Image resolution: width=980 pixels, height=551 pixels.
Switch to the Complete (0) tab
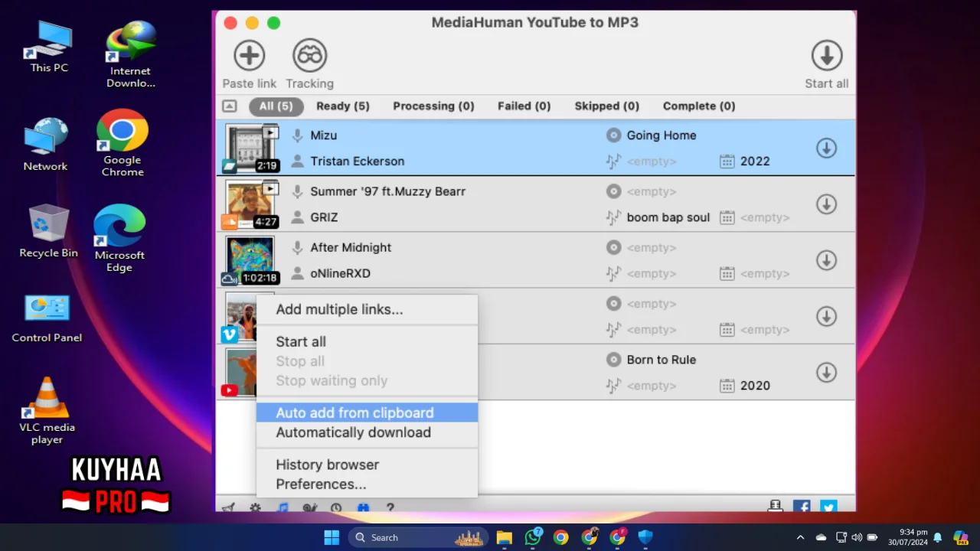699,106
